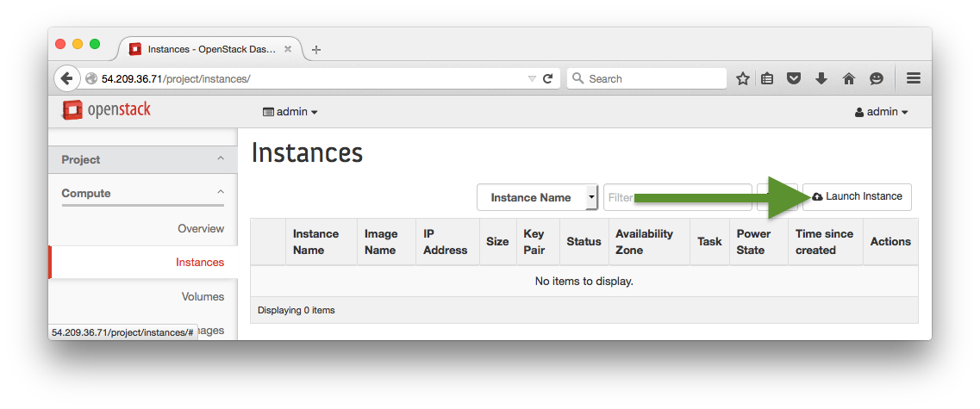This screenshot has width=980, height=409.
Task: Bookmark page with the star icon
Action: 743,78
